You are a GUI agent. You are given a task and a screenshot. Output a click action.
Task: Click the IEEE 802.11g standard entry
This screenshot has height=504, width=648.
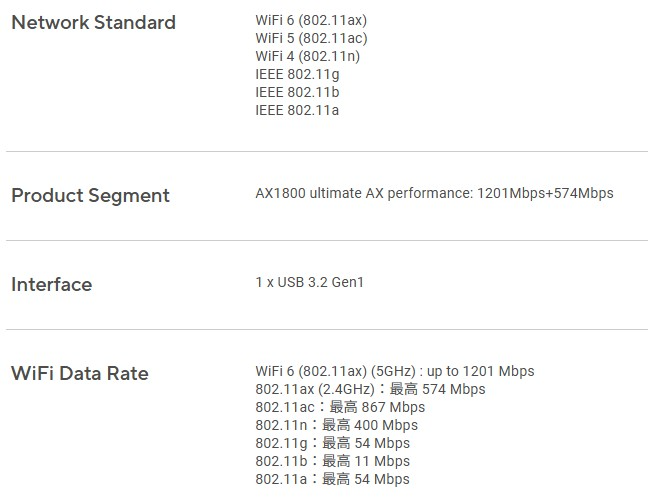(x=297, y=74)
